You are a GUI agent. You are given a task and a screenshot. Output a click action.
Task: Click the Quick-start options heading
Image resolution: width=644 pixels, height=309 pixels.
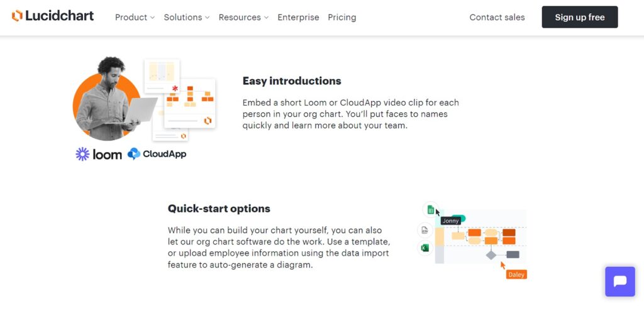(219, 209)
